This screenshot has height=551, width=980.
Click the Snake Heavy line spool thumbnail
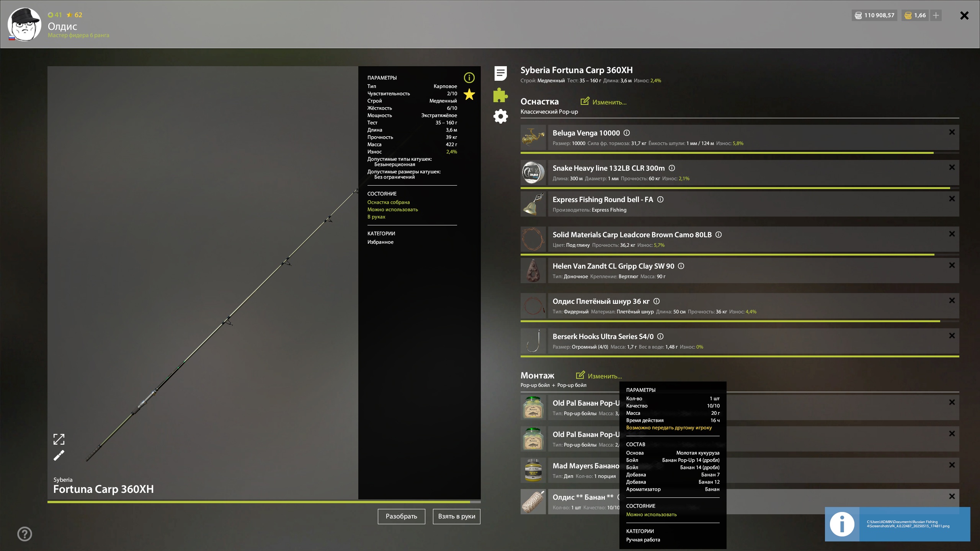pos(533,173)
